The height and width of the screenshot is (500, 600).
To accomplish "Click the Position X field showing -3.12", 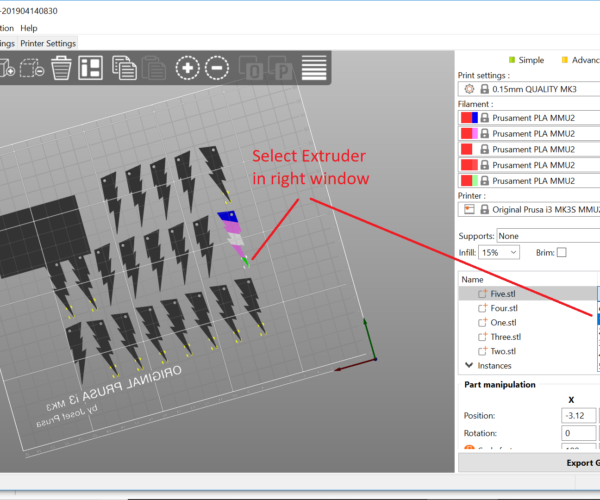I will [x=579, y=415].
